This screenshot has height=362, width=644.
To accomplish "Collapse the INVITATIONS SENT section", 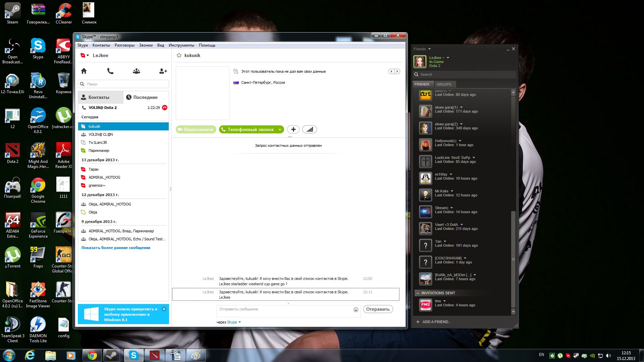I will pyautogui.click(x=418, y=293).
